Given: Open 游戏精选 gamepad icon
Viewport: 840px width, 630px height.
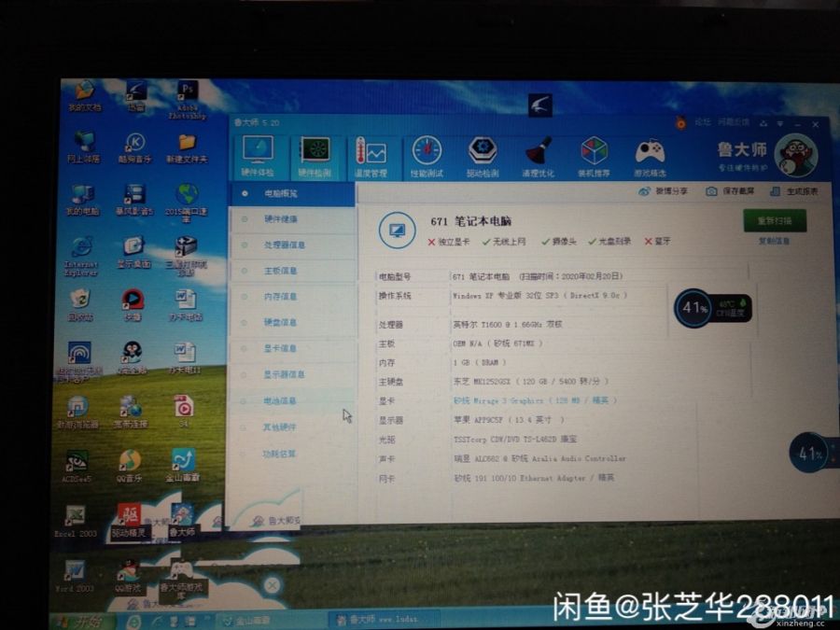Looking at the screenshot, I should tap(650, 157).
